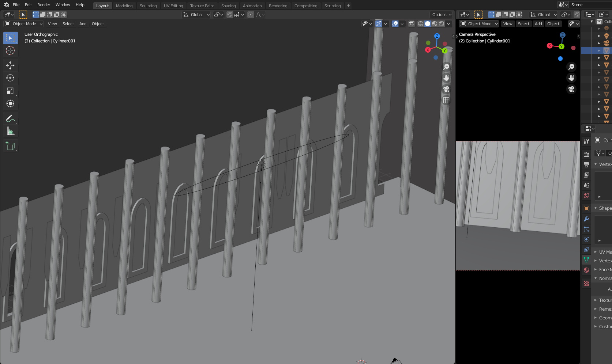Toggle X-ray mode in main viewport
This screenshot has width=612, height=364.
pos(412,24)
